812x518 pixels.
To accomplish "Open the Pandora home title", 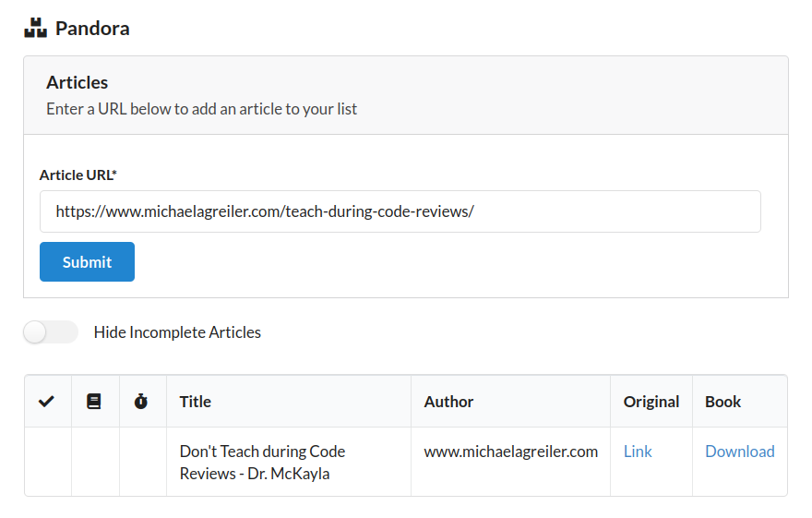I will click(92, 29).
